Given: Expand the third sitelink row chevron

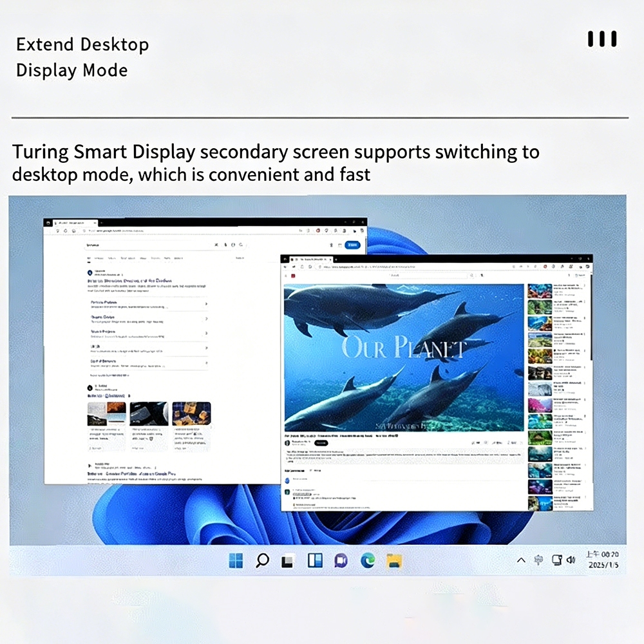Looking at the screenshot, I should coord(206,333).
